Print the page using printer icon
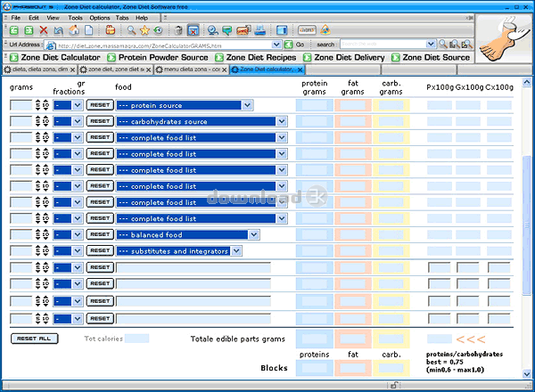 coord(260,30)
